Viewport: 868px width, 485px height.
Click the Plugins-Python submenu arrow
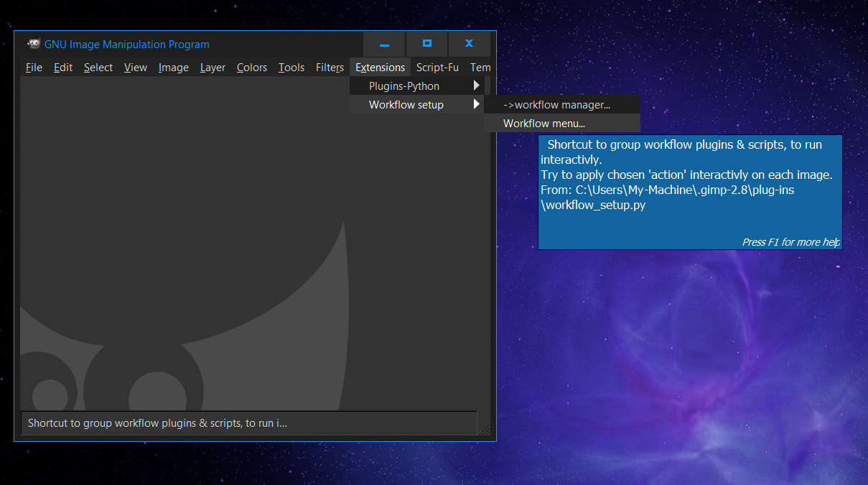tap(476, 86)
